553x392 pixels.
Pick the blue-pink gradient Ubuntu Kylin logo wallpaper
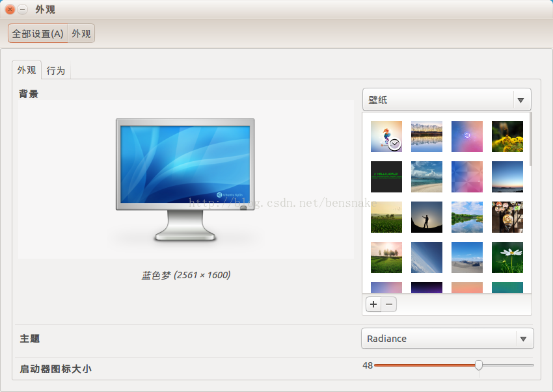pyautogui.click(x=467, y=137)
